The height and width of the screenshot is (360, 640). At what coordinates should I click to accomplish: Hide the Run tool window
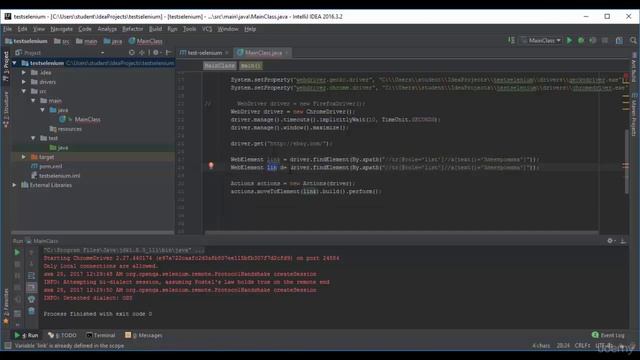(x=623, y=241)
